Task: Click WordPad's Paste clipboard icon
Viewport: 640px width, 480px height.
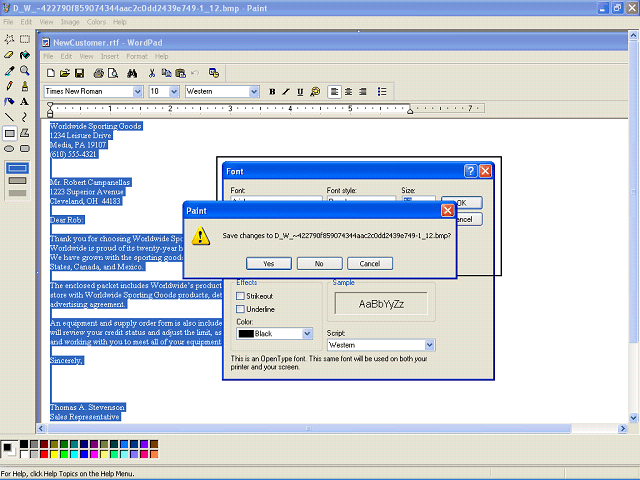Action: click(x=180, y=73)
